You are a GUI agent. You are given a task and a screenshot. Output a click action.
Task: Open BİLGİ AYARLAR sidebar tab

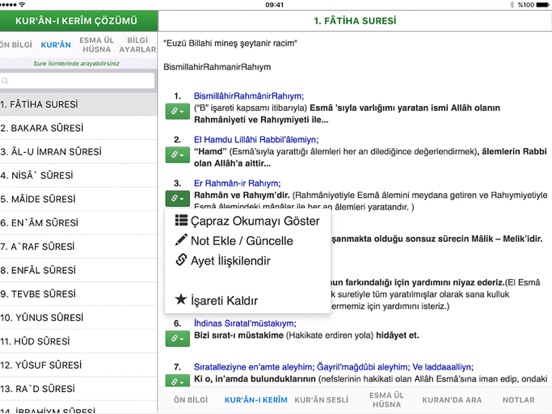[137, 45]
